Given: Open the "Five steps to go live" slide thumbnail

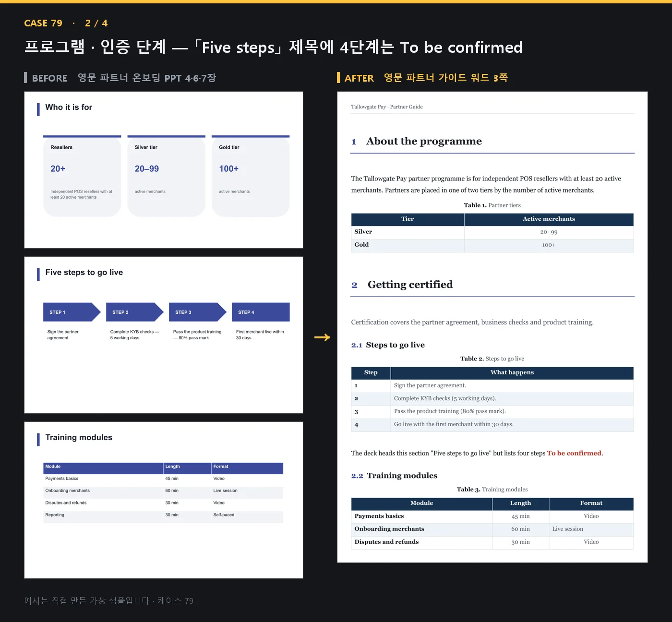Looking at the screenshot, I should click(x=164, y=335).
